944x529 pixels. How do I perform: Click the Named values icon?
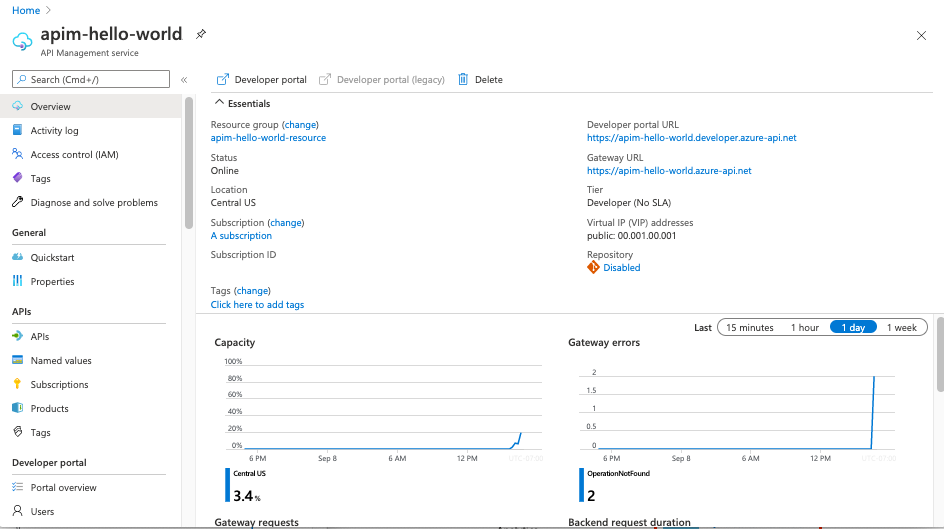17,360
